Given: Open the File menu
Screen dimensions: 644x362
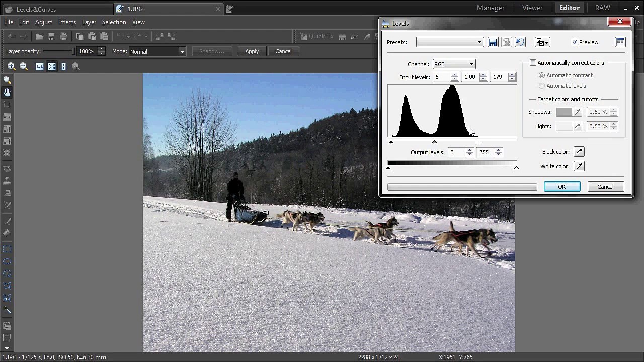Looking at the screenshot, I should [x=9, y=22].
